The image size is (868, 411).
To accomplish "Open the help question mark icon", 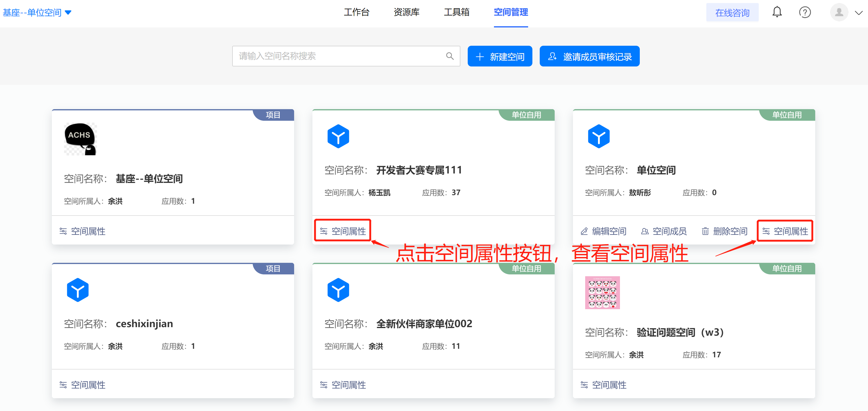I will (x=805, y=13).
